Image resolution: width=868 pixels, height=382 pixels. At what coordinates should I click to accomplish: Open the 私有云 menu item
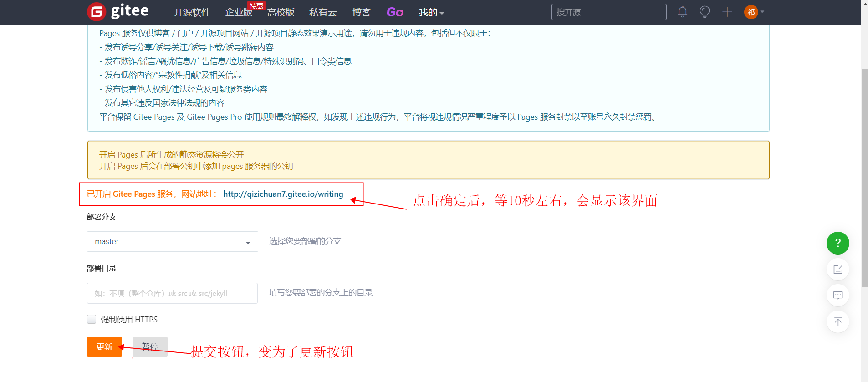[x=323, y=12]
